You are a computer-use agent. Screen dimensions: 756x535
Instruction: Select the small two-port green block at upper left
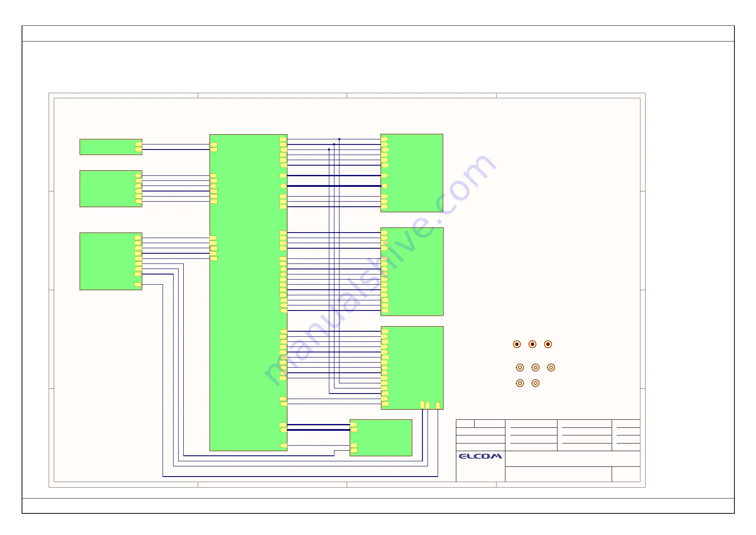[x=111, y=147]
